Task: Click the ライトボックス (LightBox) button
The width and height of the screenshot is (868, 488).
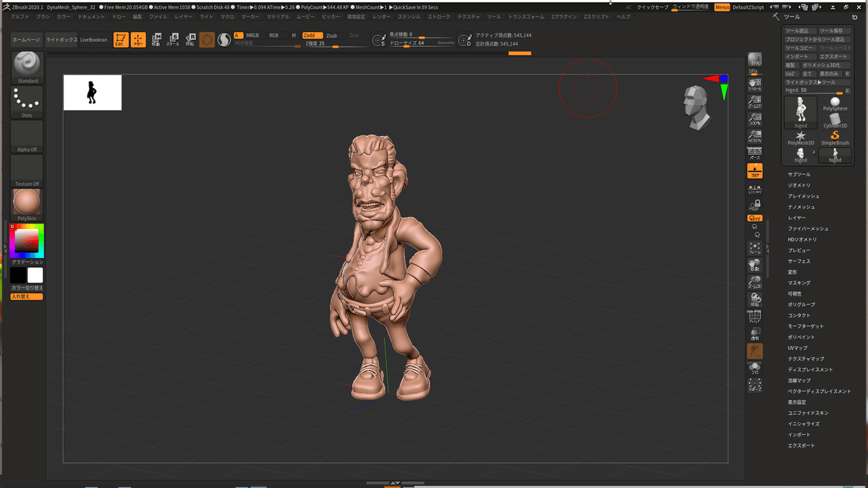Action: coord(61,40)
